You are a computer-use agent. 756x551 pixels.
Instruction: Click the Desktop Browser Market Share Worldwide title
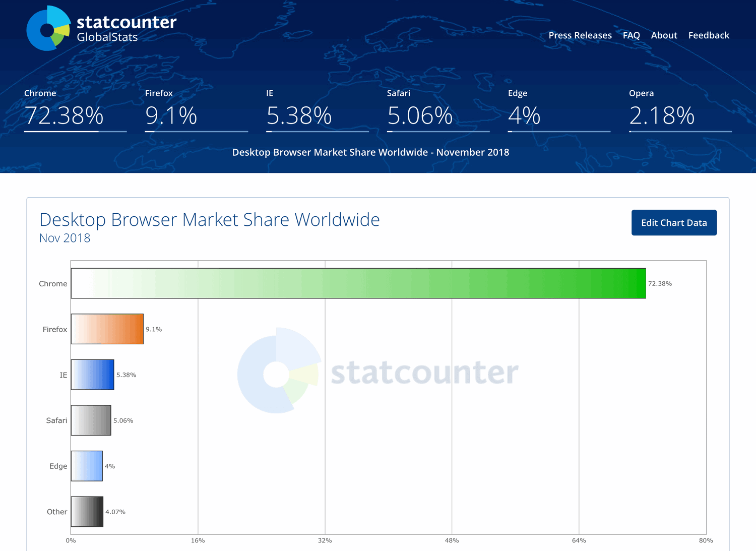pyautogui.click(x=210, y=219)
